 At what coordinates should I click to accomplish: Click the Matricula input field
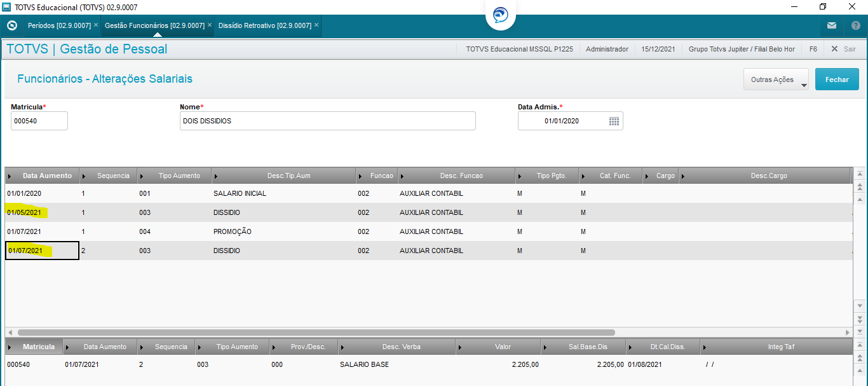point(39,121)
